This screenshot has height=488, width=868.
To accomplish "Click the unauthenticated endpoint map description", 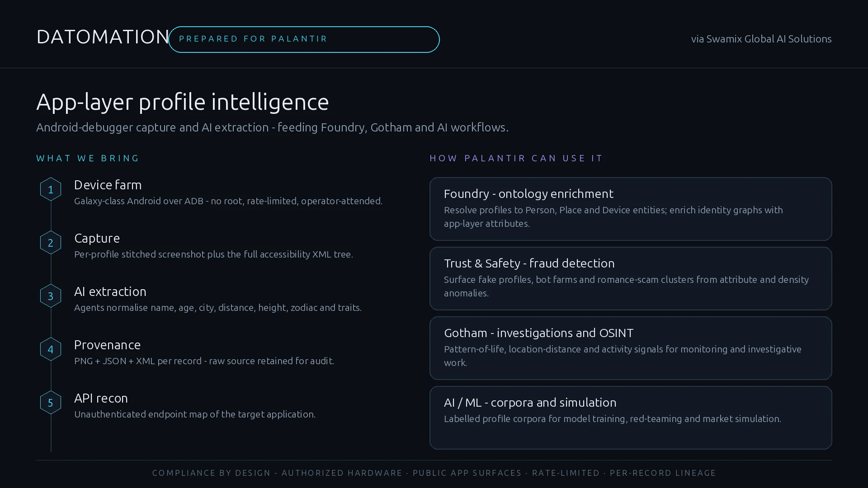I will (x=195, y=414).
